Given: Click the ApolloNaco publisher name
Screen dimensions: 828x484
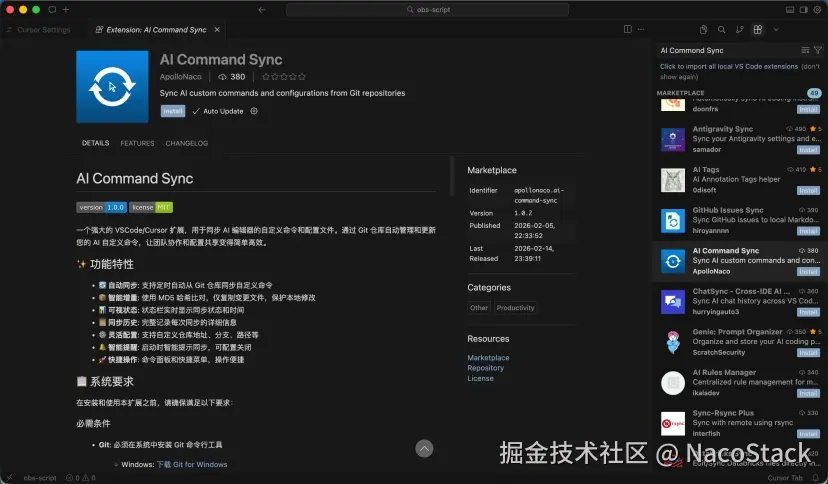Looking at the screenshot, I should click(181, 77).
